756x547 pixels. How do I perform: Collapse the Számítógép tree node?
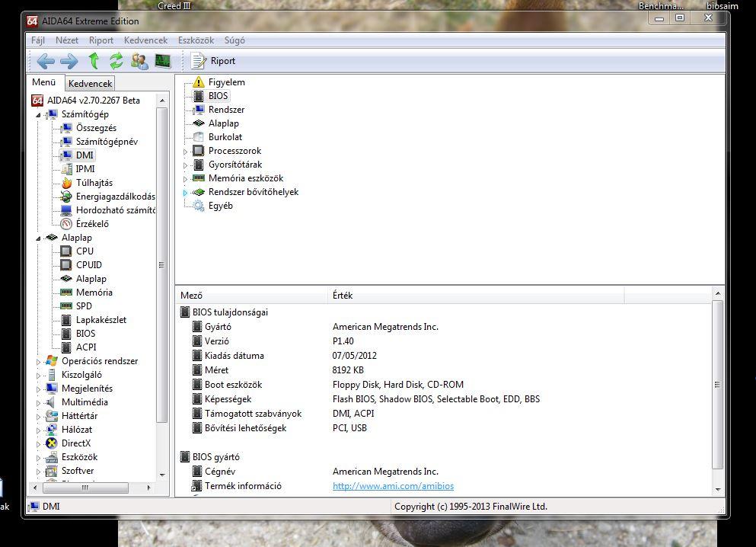tap(38, 115)
